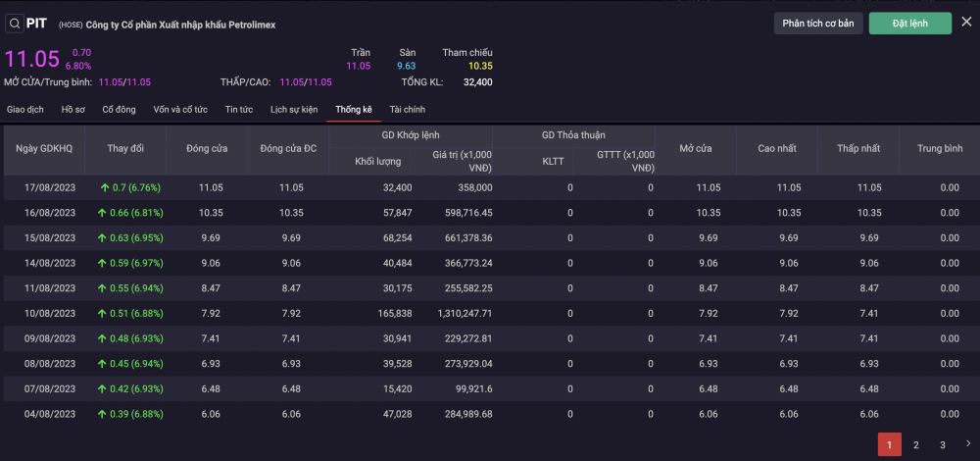Click the search magnifier icon beside PIT
Screen dimensions: 980x461
(x=16, y=24)
